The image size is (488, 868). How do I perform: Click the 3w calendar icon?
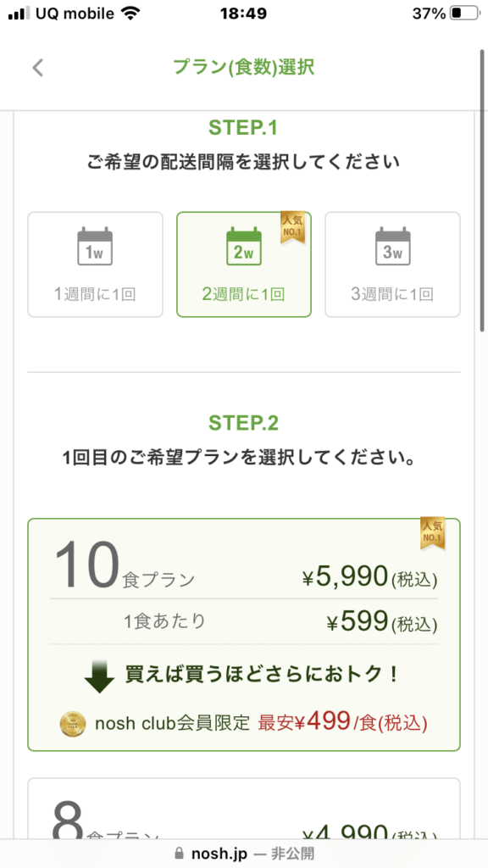coord(393,246)
